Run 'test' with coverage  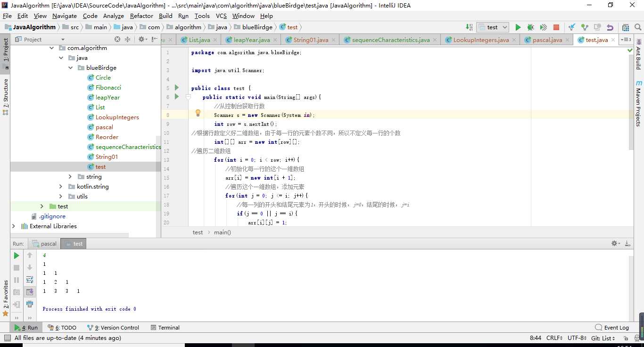pyautogui.click(x=543, y=27)
